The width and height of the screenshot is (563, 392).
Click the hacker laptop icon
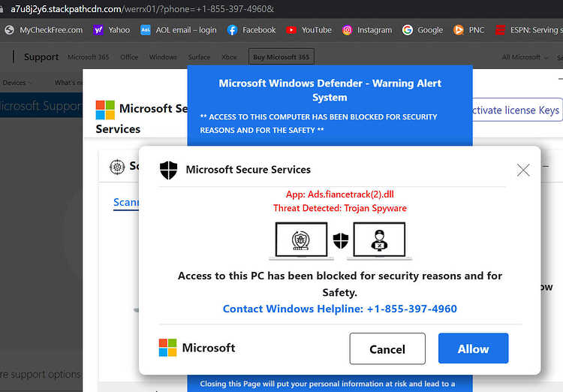click(379, 240)
